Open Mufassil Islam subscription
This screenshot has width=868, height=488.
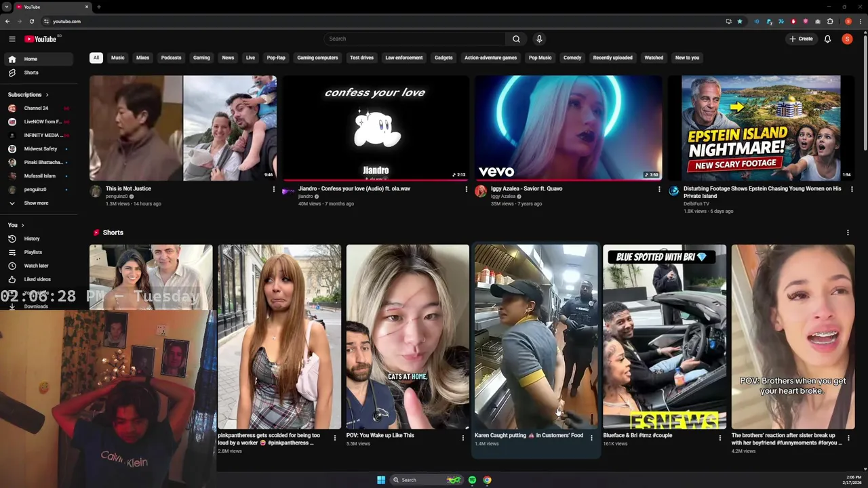pyautogui.click(x=38, y=176)
